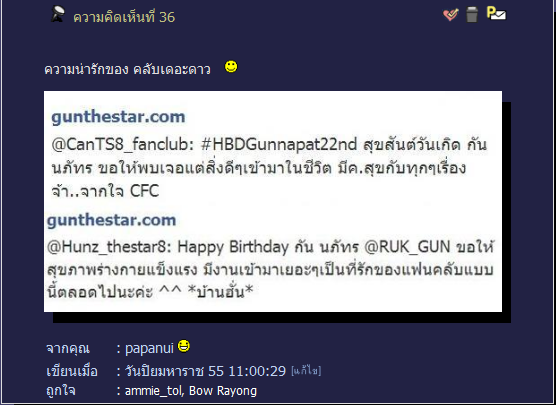Click the icon beside ความคิดเห็นที่ 36

tap(57, 15)
